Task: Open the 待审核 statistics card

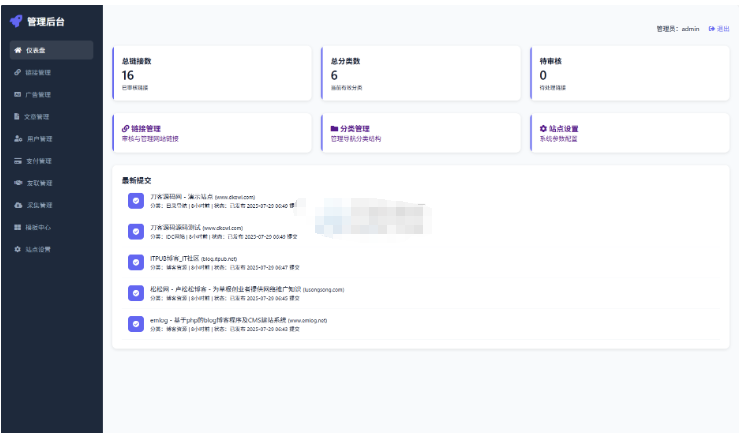Action: click(630, 71)
